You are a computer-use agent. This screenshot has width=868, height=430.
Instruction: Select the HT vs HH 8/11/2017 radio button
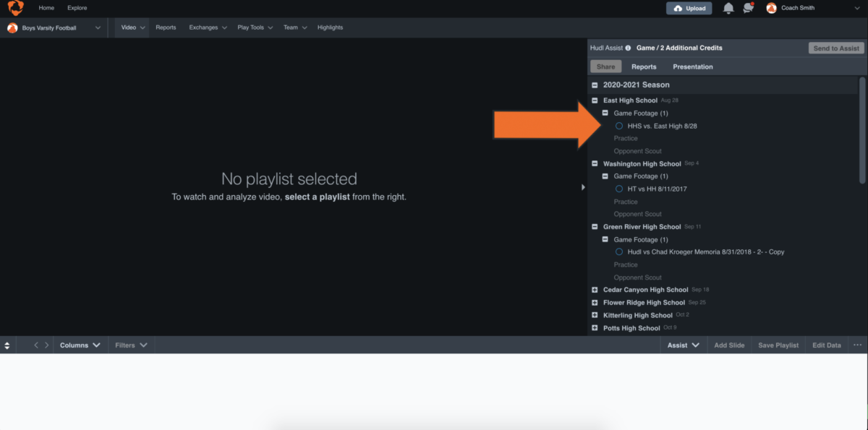(618, 189)
